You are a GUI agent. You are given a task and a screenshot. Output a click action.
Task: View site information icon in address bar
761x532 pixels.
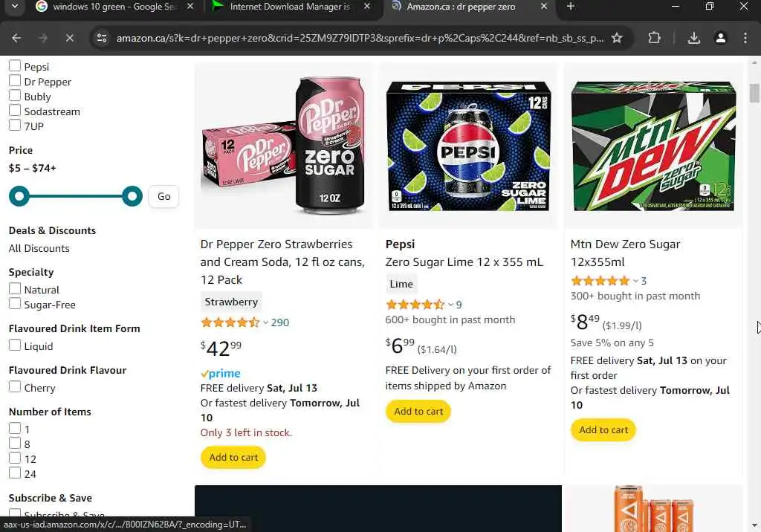tap(101, 38)
